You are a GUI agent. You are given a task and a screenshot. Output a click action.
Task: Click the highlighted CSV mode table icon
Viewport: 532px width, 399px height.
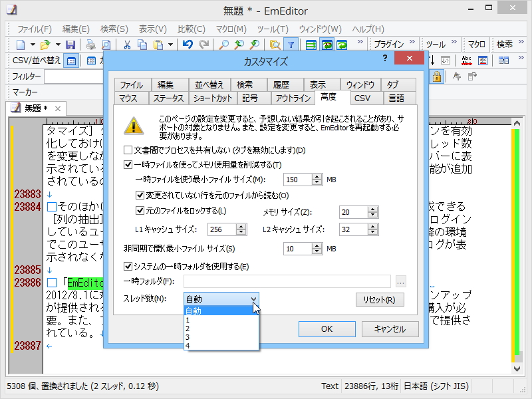coord(71,61)
